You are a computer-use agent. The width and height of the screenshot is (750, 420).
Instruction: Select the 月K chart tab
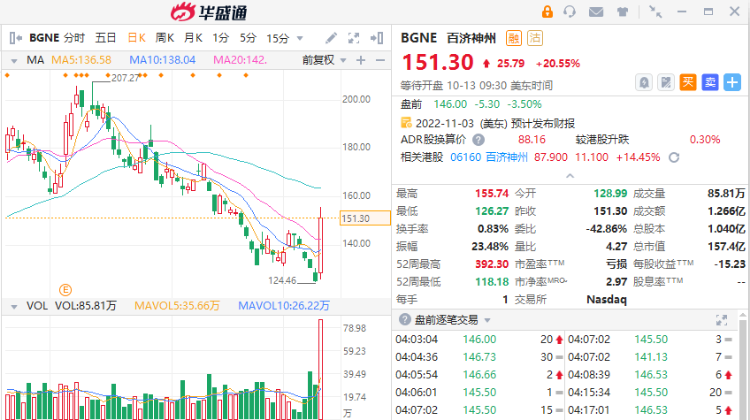click(x=193, y=38)
